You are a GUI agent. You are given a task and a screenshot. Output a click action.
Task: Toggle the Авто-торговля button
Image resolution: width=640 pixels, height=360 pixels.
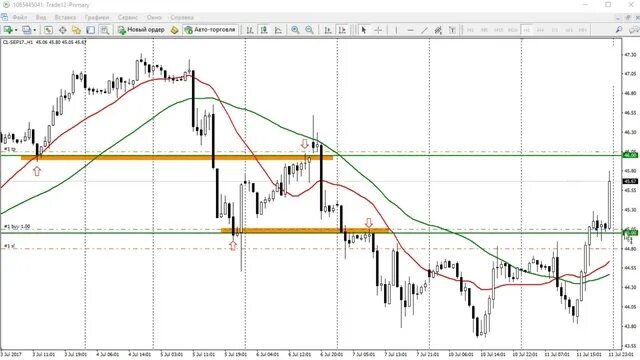tap(210, 30)
